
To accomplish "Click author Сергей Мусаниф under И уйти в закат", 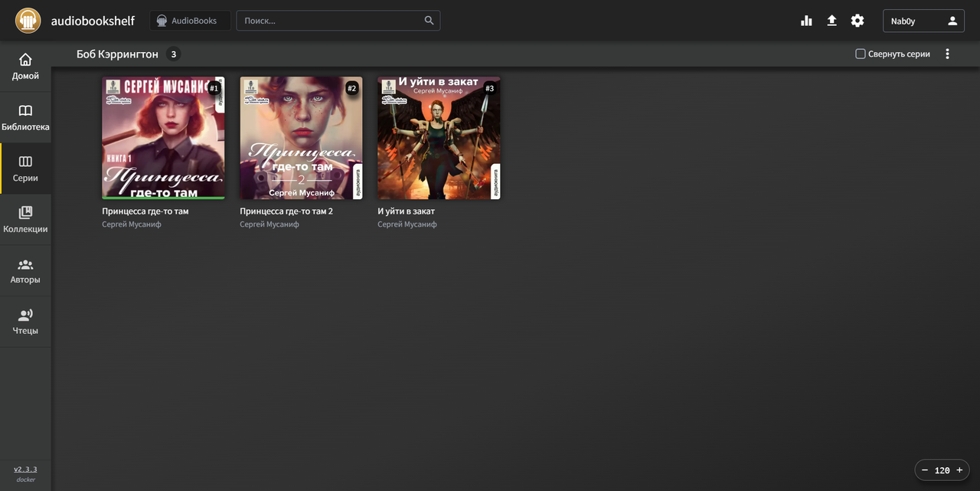I will point(407,224).
